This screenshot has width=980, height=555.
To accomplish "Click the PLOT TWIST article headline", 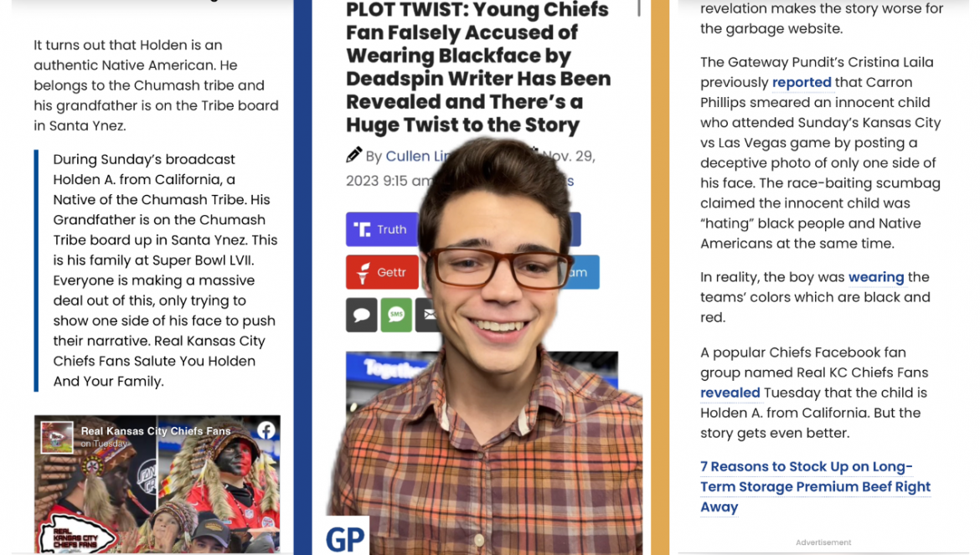I will [x=479, y=68].
